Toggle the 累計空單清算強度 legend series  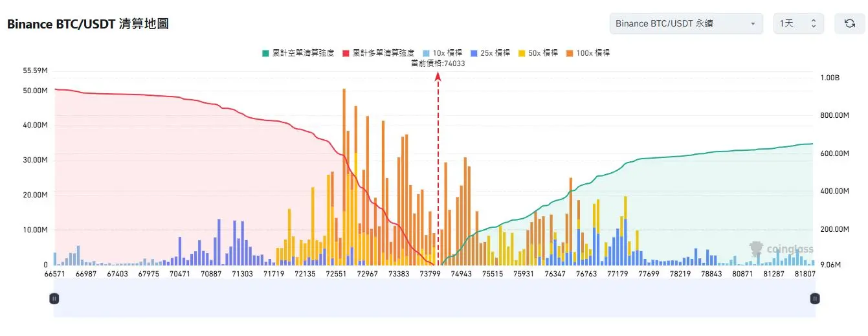[x=297, y=53]
